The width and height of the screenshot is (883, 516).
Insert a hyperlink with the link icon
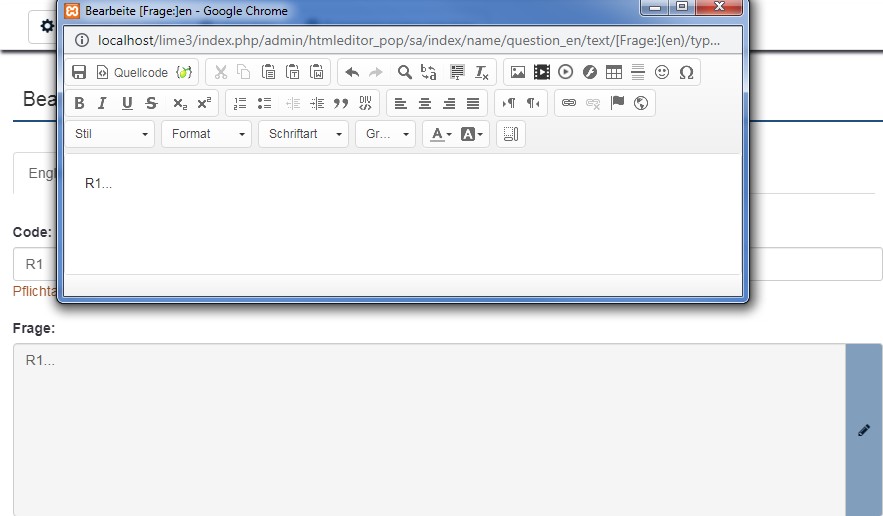click(x=568, y=103)
